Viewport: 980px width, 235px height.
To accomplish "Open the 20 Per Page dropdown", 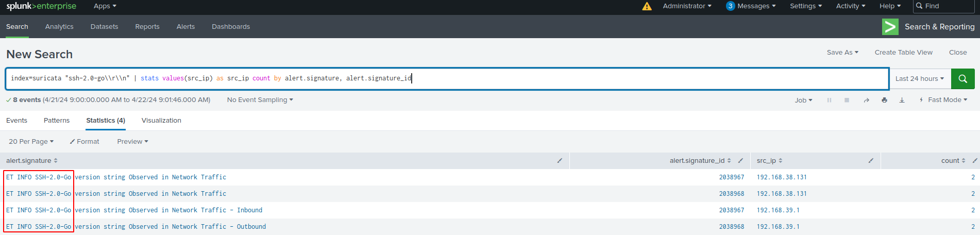I will point(31,142).
